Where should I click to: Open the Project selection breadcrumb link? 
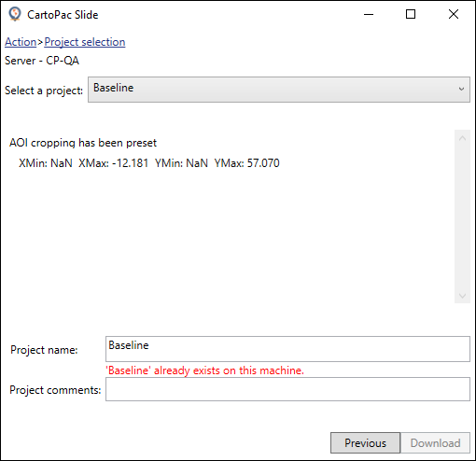pos(85,42)
